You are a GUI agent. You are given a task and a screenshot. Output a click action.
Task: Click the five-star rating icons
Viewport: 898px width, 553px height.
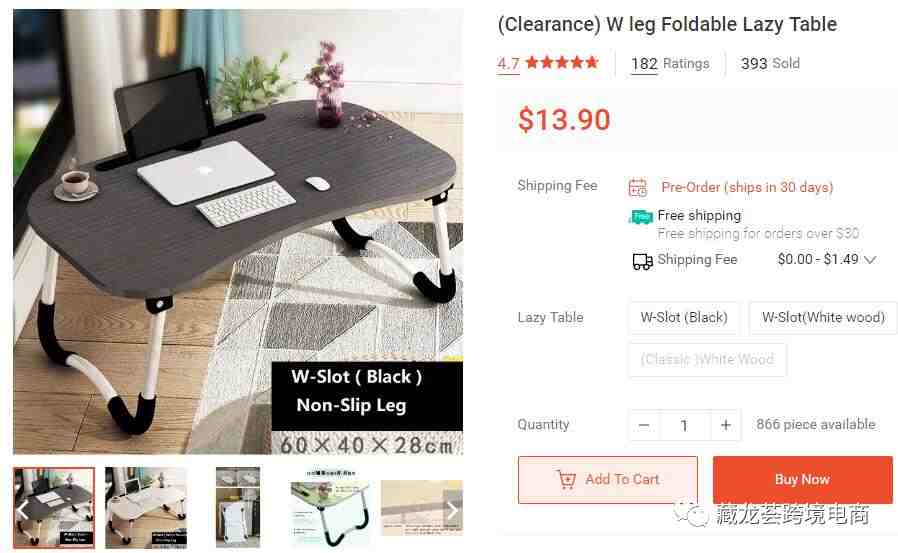(x=562, y=62)
